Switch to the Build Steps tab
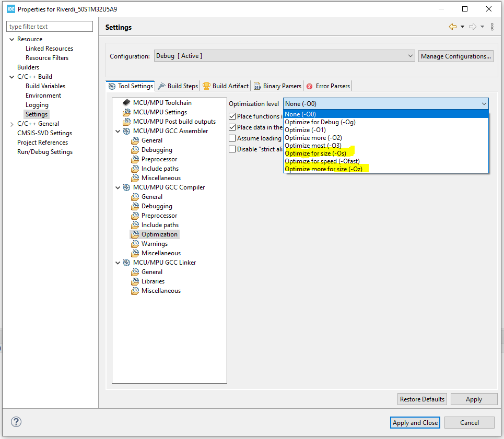The height and width of the screenshot is (439, 504). point(178,86)
